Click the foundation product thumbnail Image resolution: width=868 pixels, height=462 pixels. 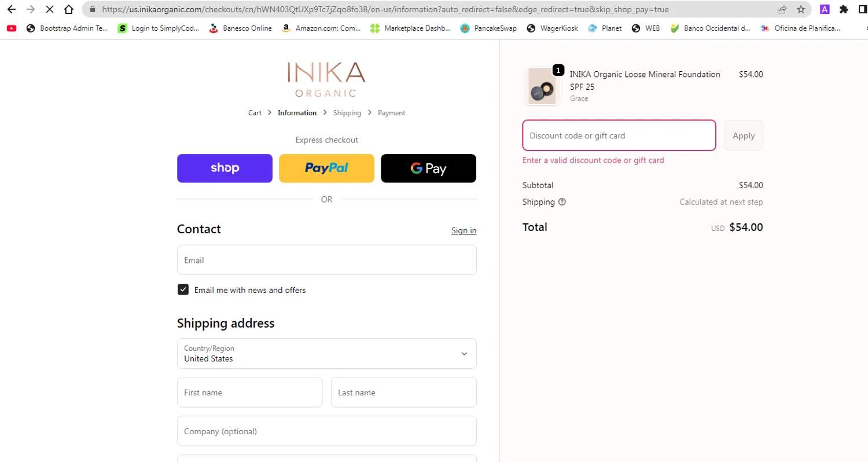click(542, 86)
